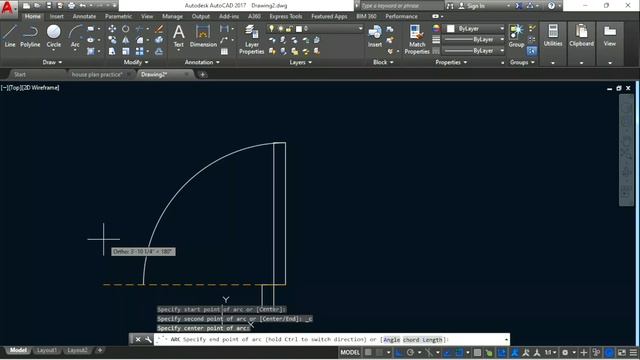Screen dimensions: 640x360
Task: Click the Array tool icon
Action: [x=140, y=51]
